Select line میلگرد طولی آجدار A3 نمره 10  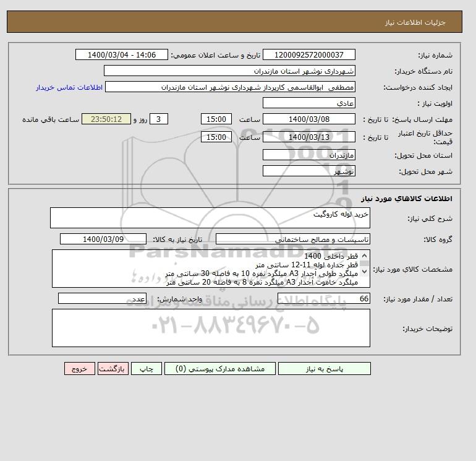click(261, 274)
